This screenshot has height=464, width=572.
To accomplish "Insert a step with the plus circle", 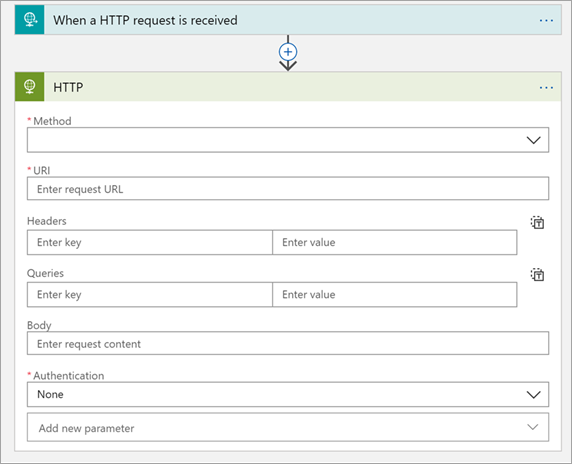I will pyautogui.click(x=288, y=52).
